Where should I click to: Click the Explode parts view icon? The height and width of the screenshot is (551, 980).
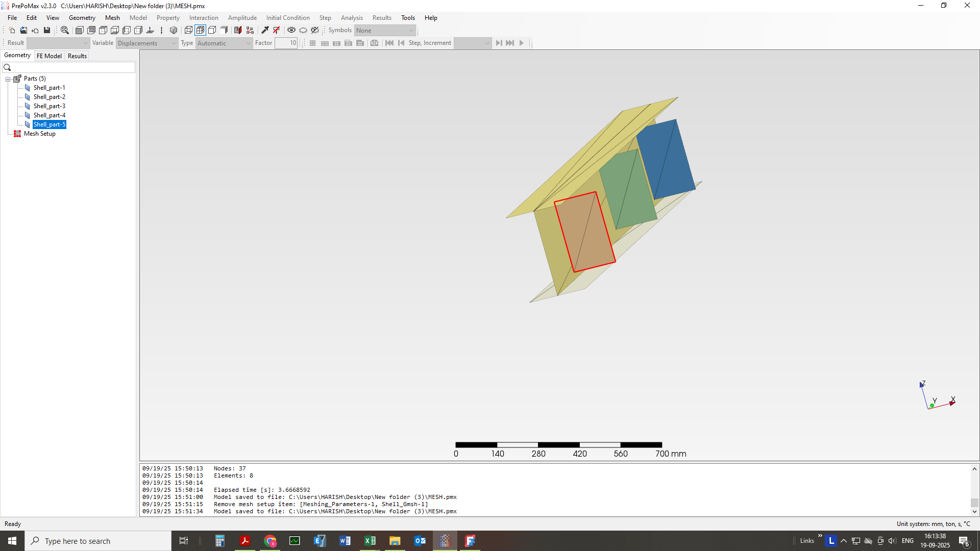coord(250,30)
